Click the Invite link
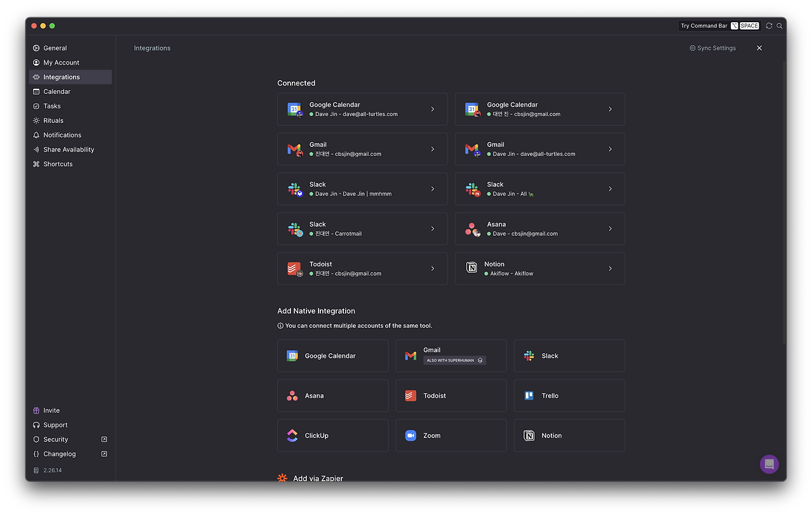 tap(51, 410)
